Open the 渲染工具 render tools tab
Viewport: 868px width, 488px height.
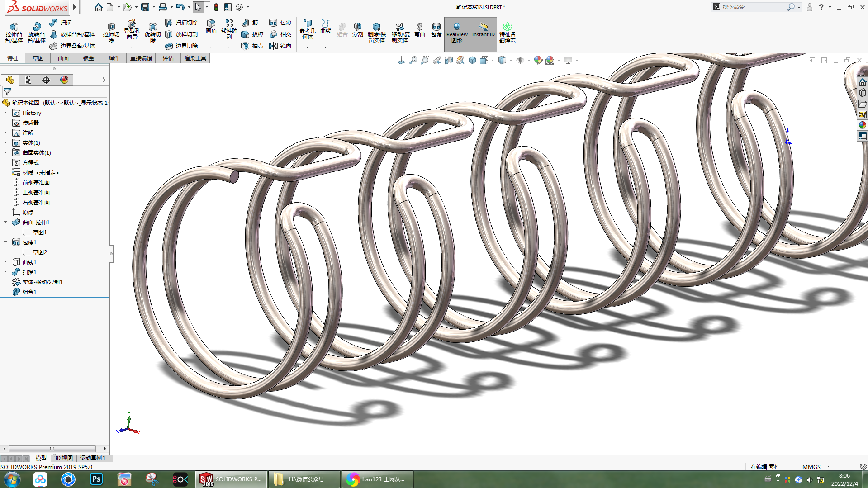pyautogui.click(x=195, y=58)
